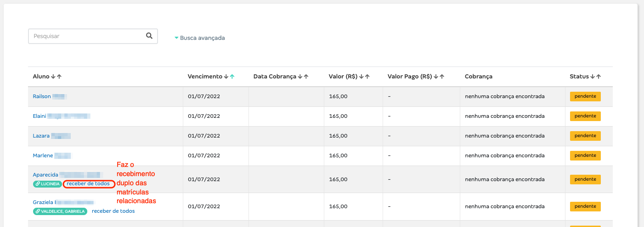Click receber de todos under Aparecida
This screenshot has height=227, width=644.
click(88, 183)
